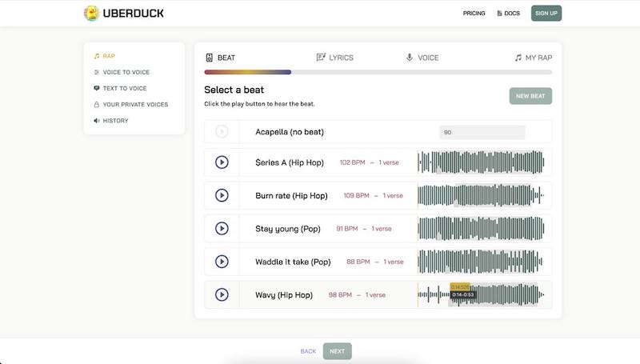Viewport: 640px width, 364px height.
Task: Click the Acapella BPM input field
Action: [482, 132]
